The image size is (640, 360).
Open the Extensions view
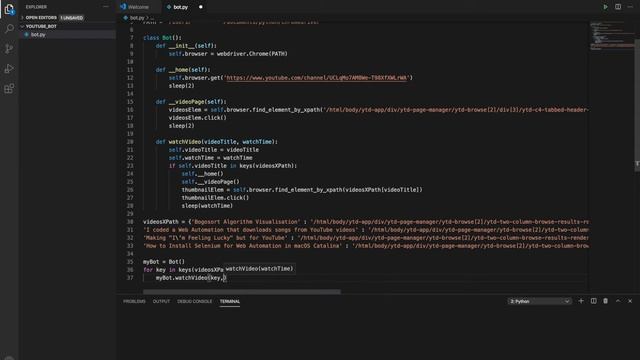click(x=9, y=89)
